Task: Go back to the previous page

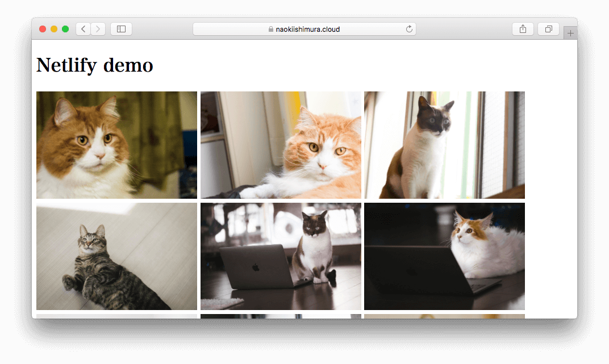Action: click(x=83, y=29)
